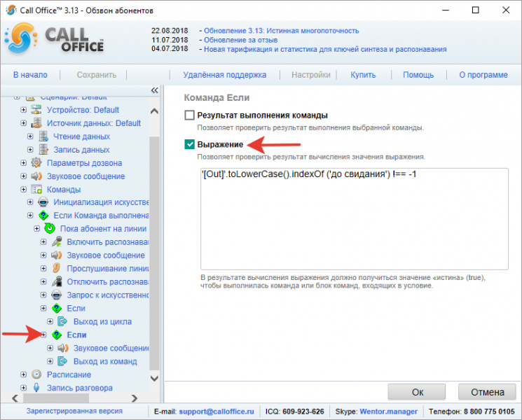Click the tree vertical scrollbar up arrow
This screenshot has width=522, height=420.
pos(154,111)
